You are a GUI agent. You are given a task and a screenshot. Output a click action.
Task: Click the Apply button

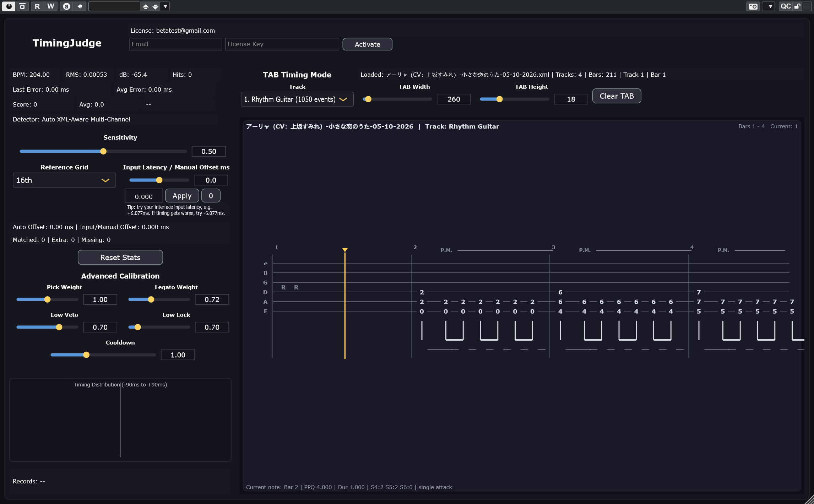tap(182, 196)
